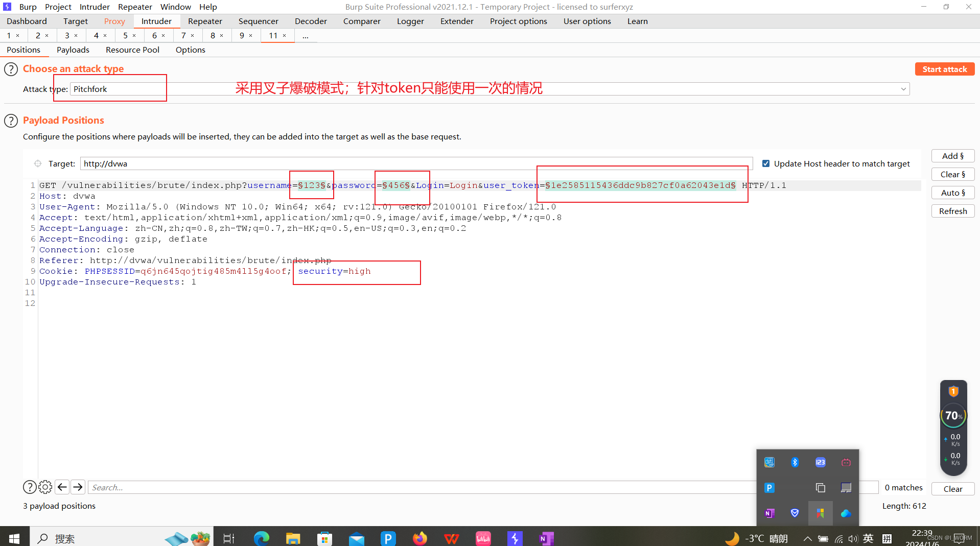Close Intruder attack tab 11
The width and height of the screenshot is (980, 546).
(284, 35)
